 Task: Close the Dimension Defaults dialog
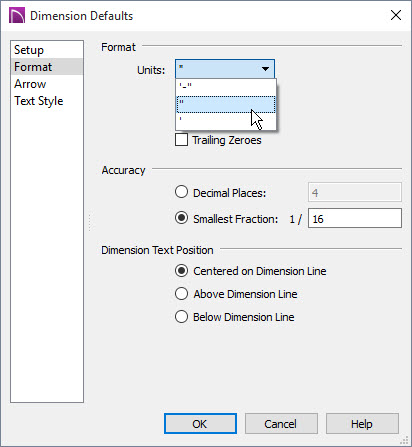pyautogui.click(x=396, y=15)
